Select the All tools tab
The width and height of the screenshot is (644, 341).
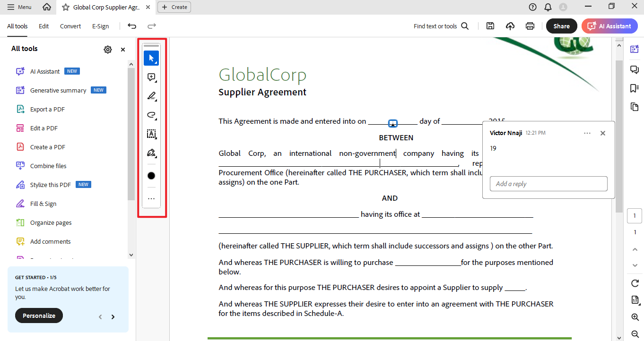[x=17, y=26]
